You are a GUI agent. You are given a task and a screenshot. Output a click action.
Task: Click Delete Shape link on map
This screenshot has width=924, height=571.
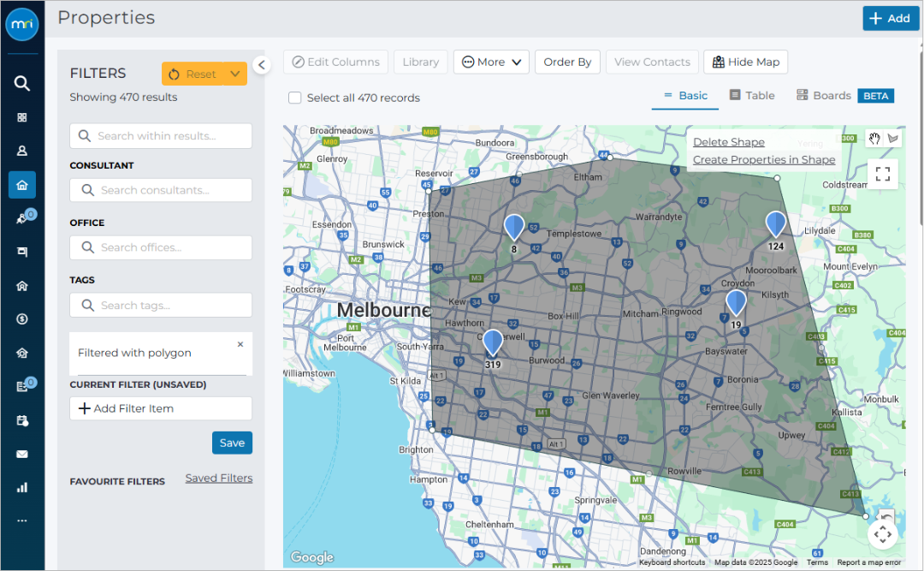pos(729,142)
